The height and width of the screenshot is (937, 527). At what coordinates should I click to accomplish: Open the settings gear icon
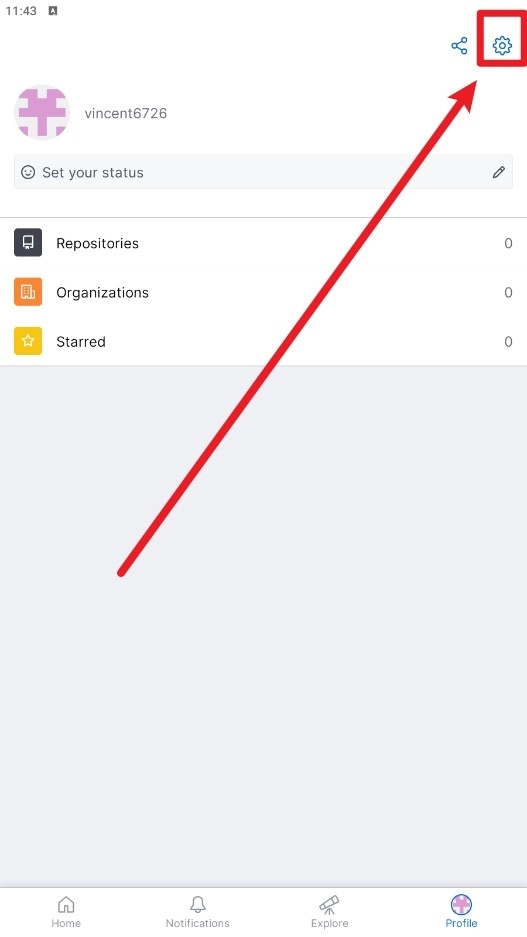point(502,45)
